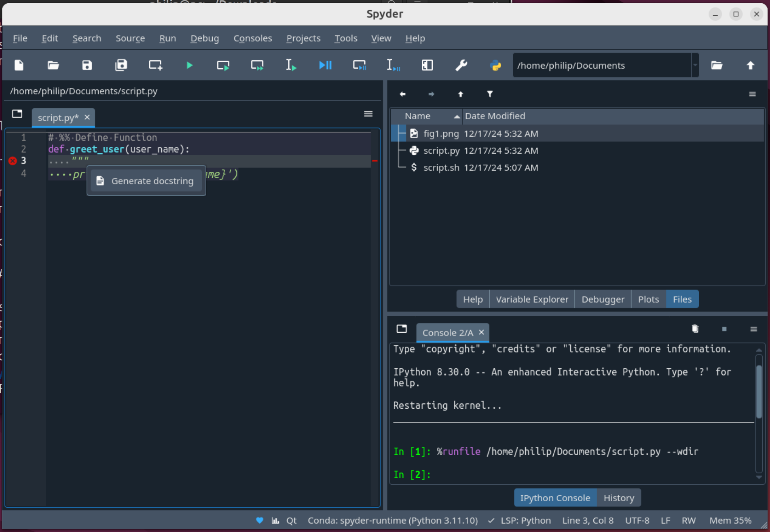
Task: Switch to Plots tab
Action: coord(648,299)
